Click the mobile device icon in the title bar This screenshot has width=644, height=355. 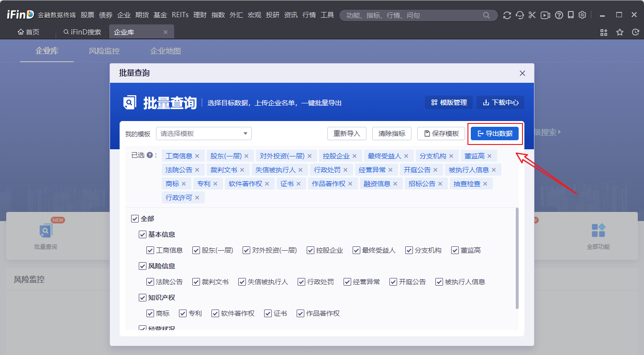(571, 15)
